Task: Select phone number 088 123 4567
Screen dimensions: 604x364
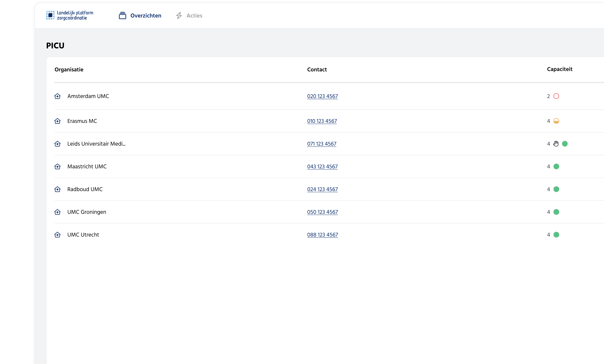Action: 322,235
